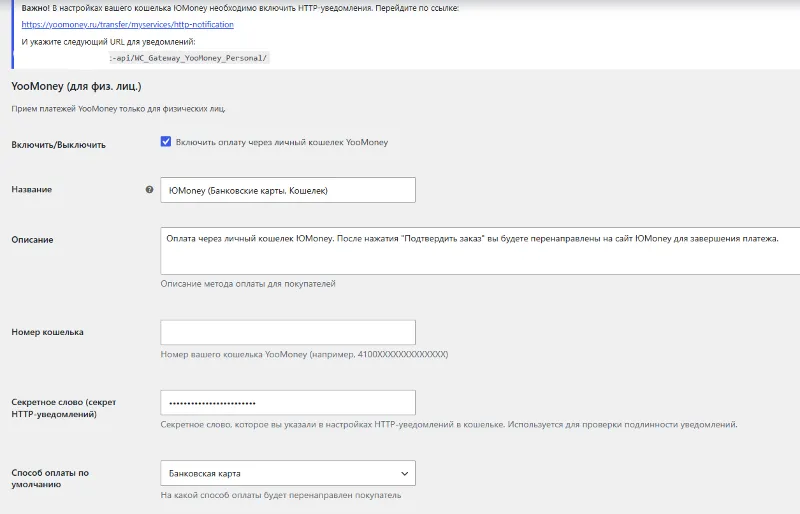Viewport: 800px width, 514px height.
Task: Click the Секретное слово password field
Action: point(288,403)
